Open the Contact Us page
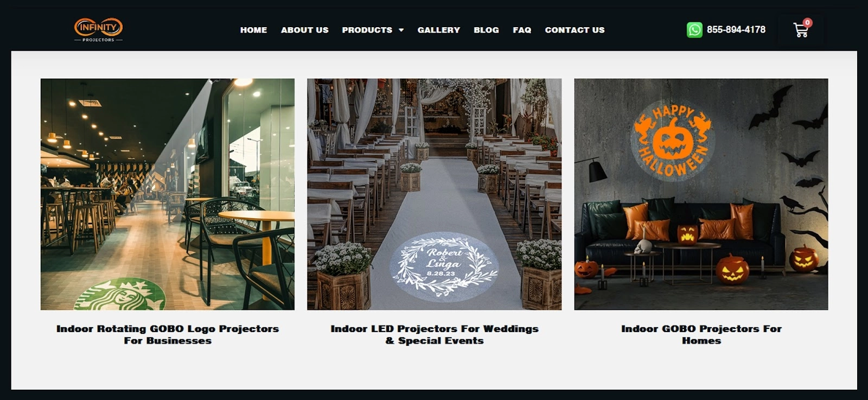 pos(575,30)
